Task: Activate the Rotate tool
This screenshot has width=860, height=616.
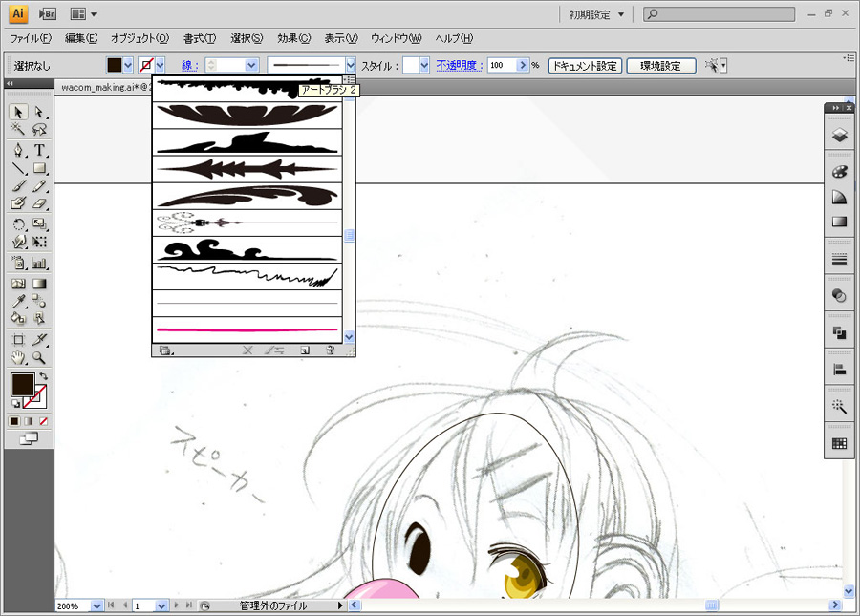Action: click(x=18, y=224)
